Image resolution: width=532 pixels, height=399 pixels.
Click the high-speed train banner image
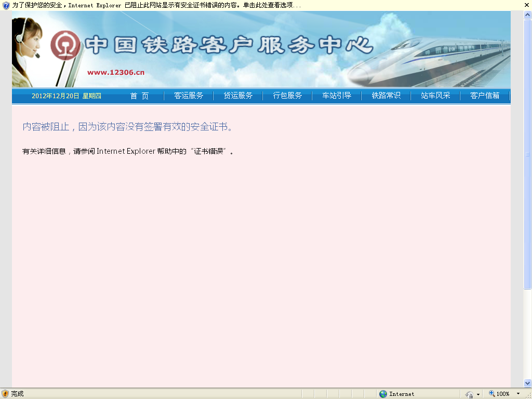[x=429, y=61]
